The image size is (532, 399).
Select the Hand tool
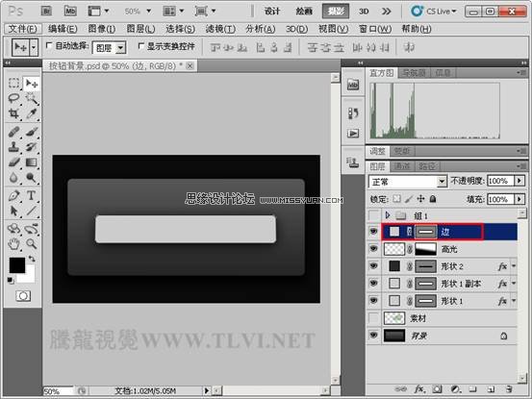[x=13, y=243]
